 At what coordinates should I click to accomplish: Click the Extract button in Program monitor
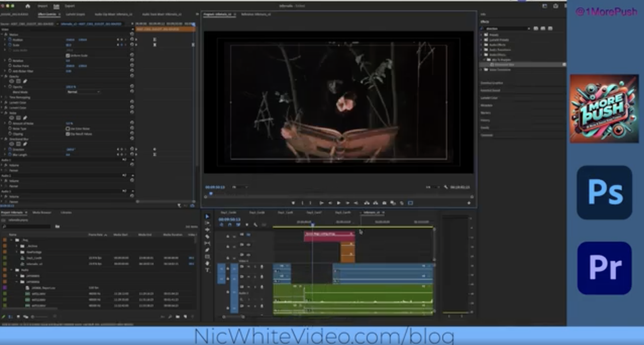[x=376, y=203]
